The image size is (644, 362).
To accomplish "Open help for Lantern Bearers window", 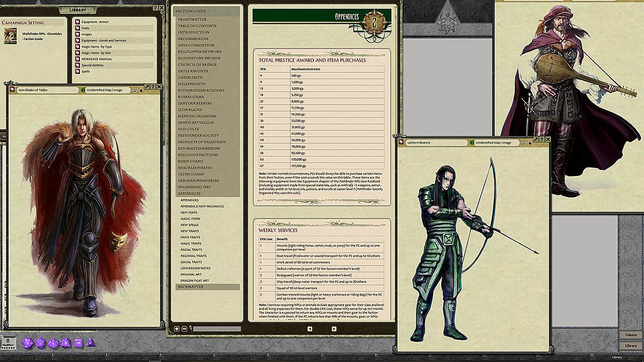I will [542, 139].
